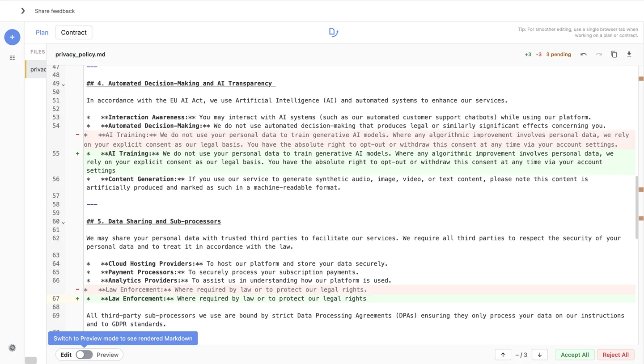Screen dimensions: 644x364
Task: Click the vertical scrollbar thumb in editor
Action: 637,207
